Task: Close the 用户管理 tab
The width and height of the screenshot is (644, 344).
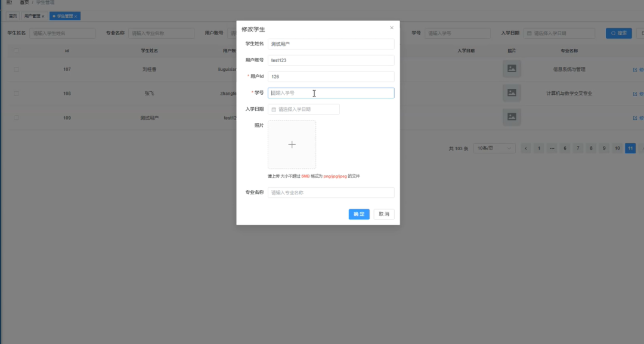Action: click(x=43, y=17)
